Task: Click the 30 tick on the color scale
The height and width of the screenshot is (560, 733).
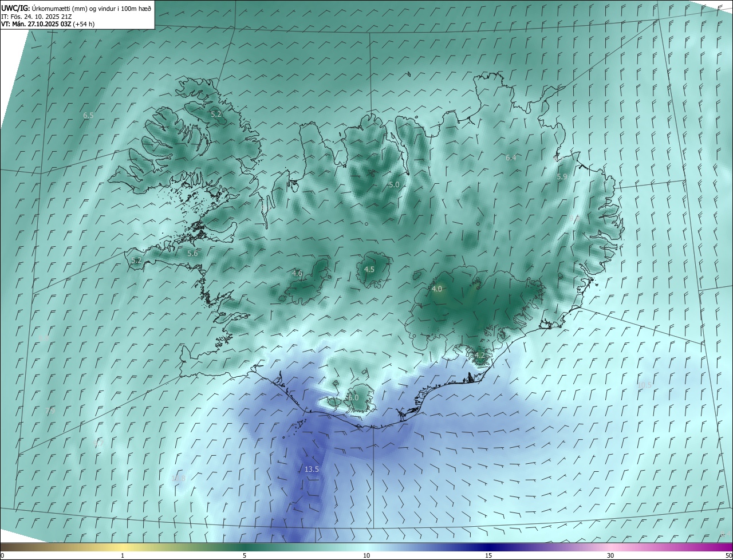Action: click(x=610, y=555)
